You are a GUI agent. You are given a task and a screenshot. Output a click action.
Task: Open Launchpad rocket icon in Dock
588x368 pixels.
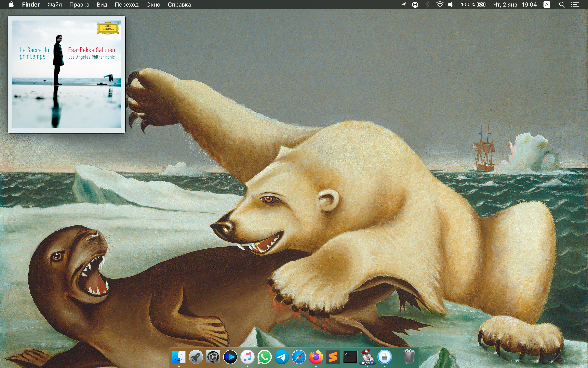coord(196,357)
